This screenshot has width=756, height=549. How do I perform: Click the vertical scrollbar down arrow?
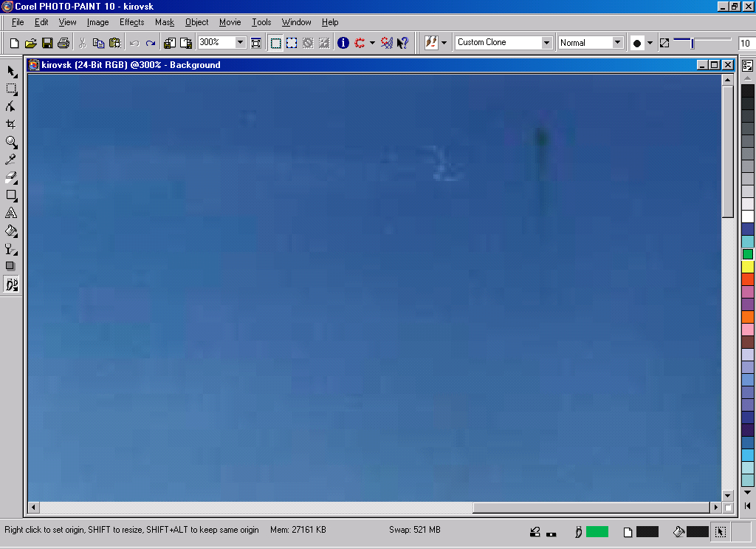(727, 496)
